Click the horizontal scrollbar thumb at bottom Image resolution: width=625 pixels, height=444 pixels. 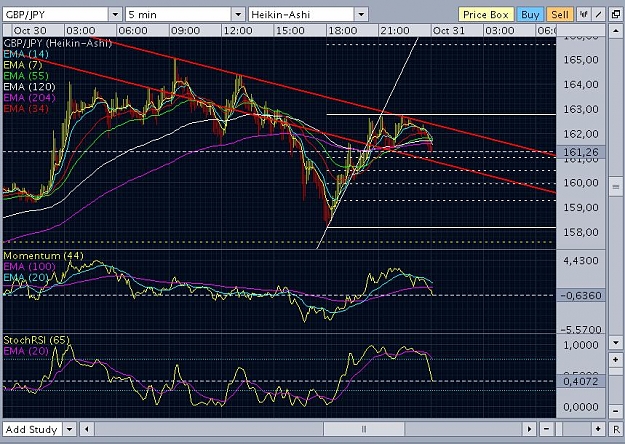click(x=364, y=429)
